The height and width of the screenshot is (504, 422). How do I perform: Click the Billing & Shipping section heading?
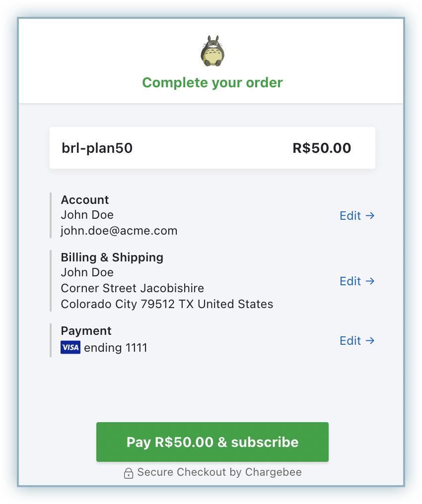pyautogui.click(x=112, y=257)
